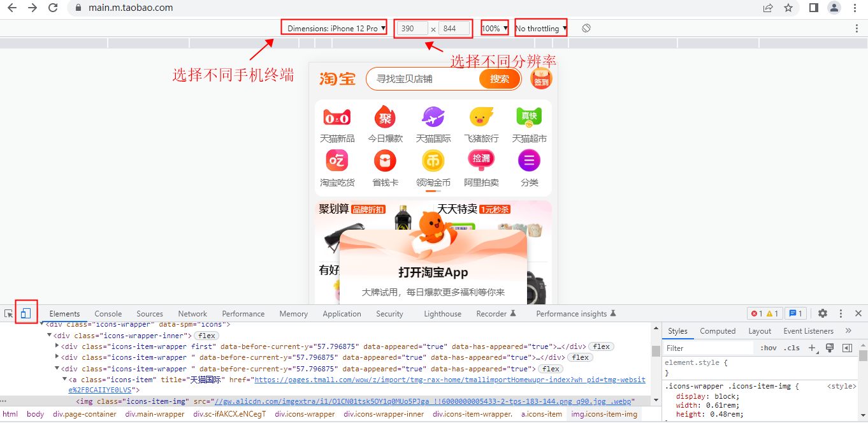Open the 100% zoom dropdown

click(x=495, y=29)
